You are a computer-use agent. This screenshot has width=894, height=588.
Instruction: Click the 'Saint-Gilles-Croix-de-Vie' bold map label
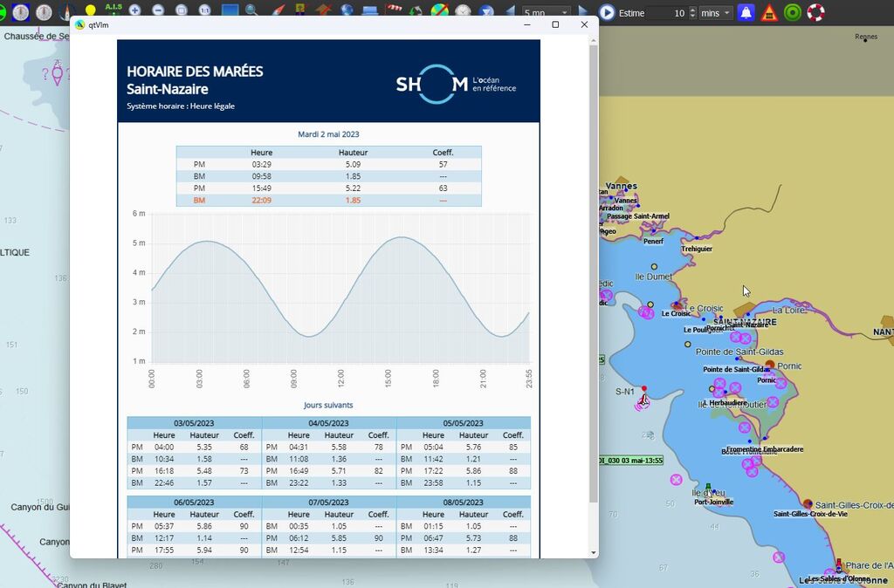point(810,514)
